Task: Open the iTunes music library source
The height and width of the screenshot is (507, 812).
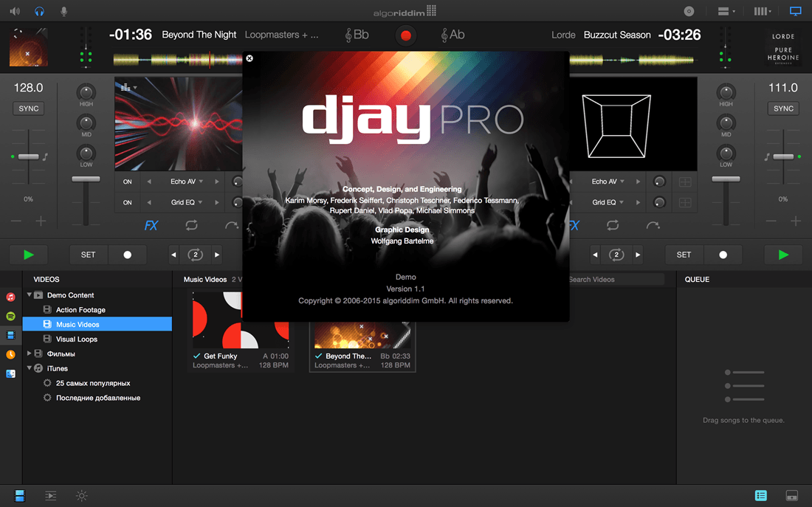Action: click(10, 297)
